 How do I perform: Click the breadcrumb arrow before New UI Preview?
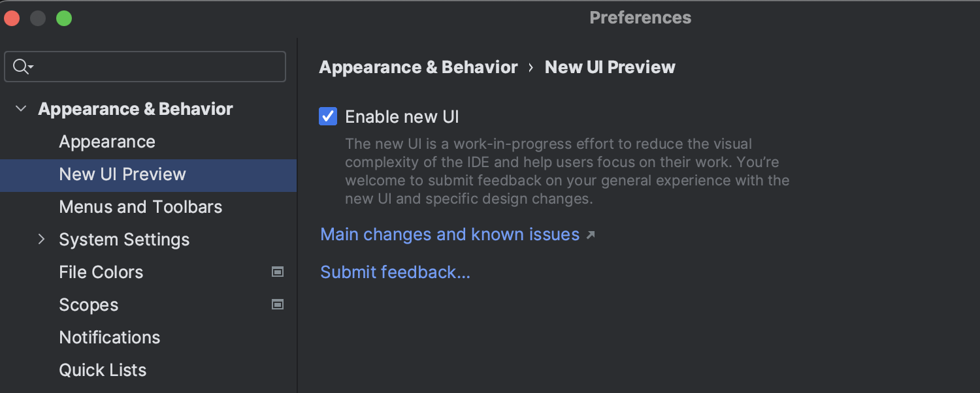tap(531, 67)
